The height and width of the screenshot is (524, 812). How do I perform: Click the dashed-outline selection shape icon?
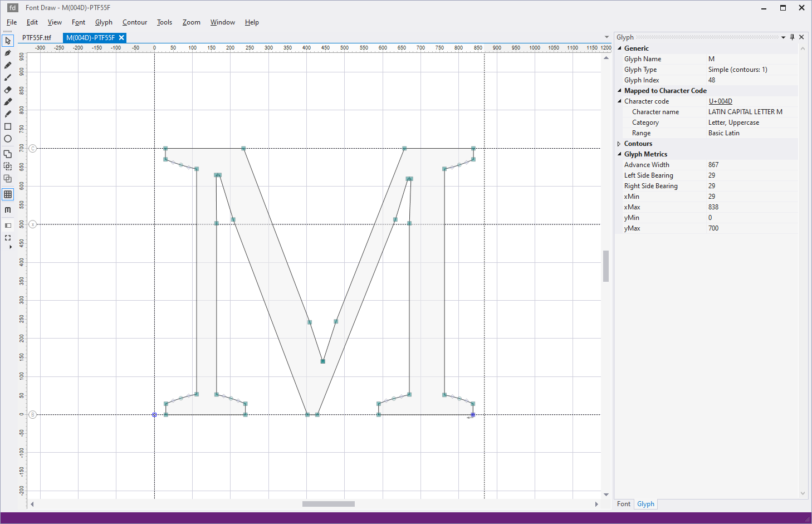point(8,166)
